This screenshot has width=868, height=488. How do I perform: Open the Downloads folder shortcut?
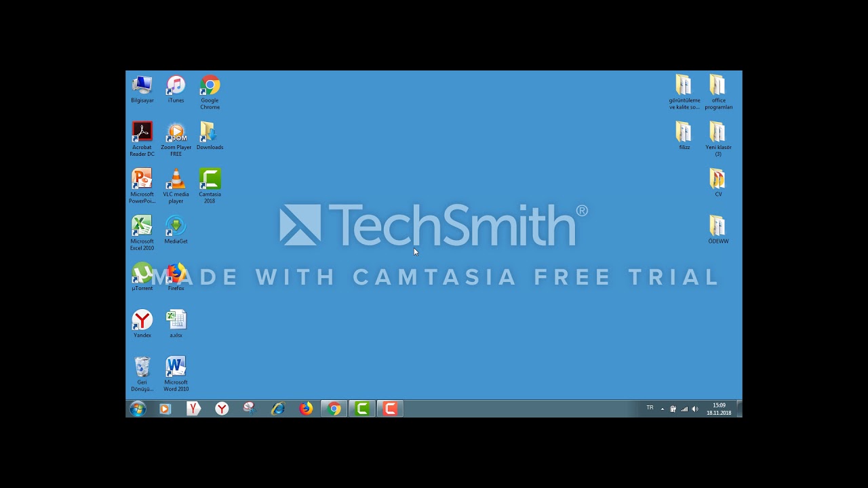[x=210, y=136]
